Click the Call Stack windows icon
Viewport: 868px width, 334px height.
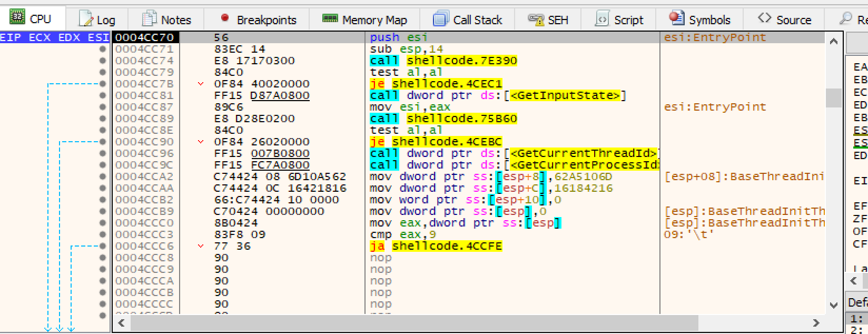[x=440, y=19]
